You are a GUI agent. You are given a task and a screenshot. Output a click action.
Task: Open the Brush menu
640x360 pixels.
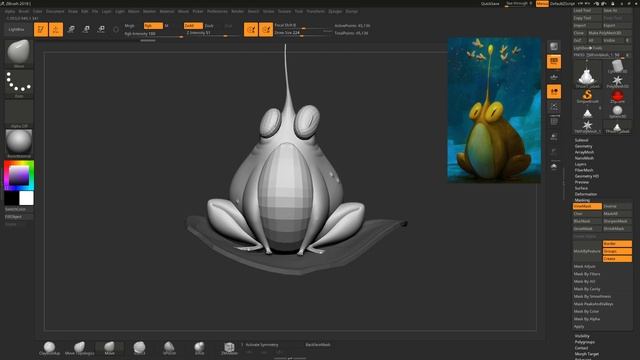click(x=24, y=11)
